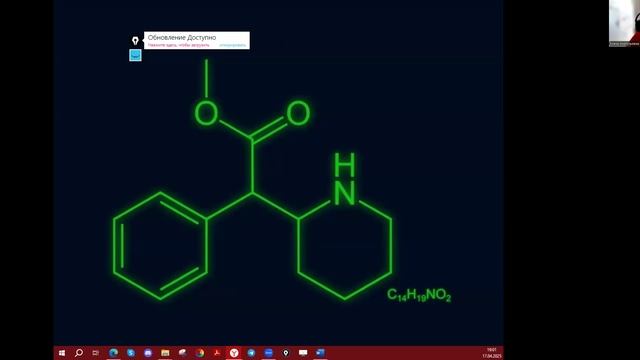Open Chrome browser from the taskbar

(x=200, y=353)
